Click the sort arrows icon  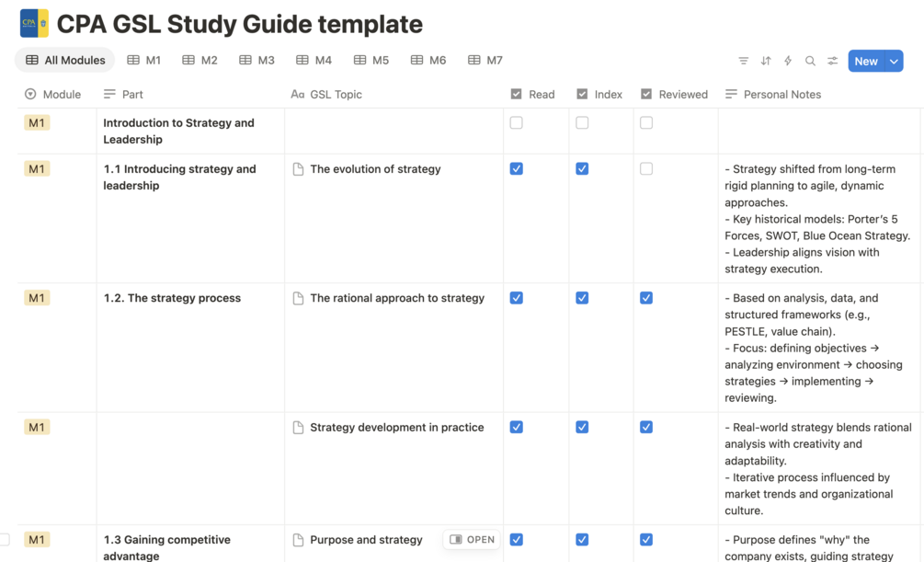point(766,61)
